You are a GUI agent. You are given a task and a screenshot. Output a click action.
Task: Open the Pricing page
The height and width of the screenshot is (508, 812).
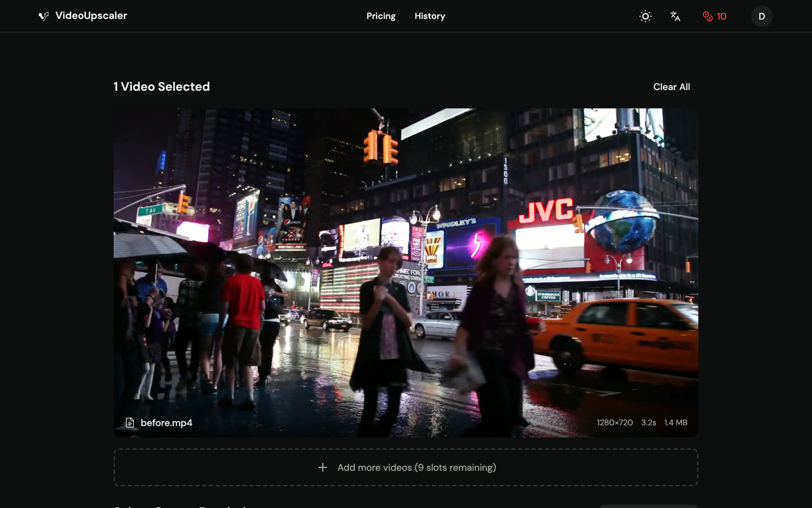[x=381, y=16]
